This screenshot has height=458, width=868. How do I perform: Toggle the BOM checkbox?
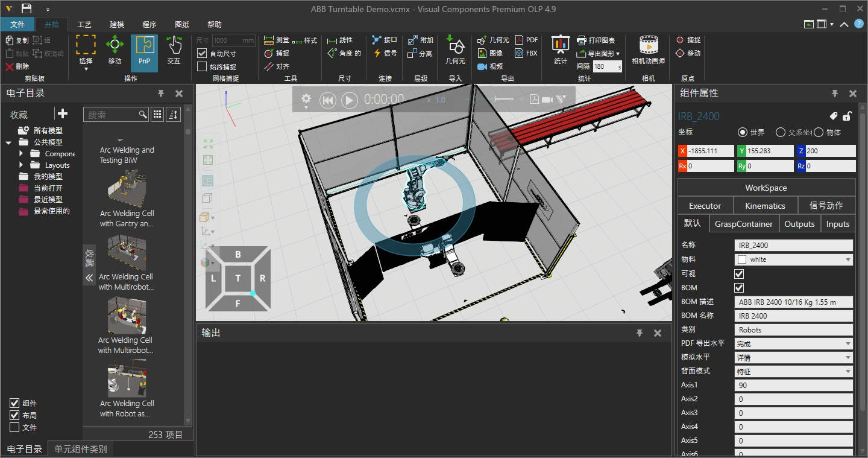click(x=739, y=288)
